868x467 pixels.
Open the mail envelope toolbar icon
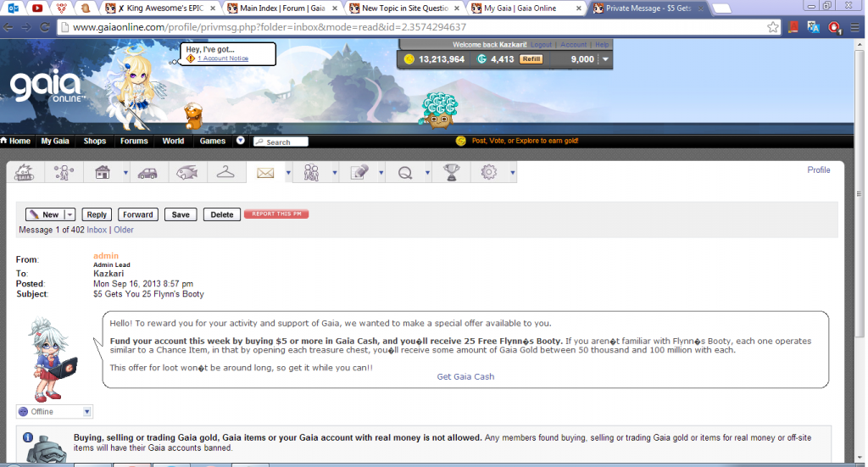pyautogui.click(x=265, y=173)
